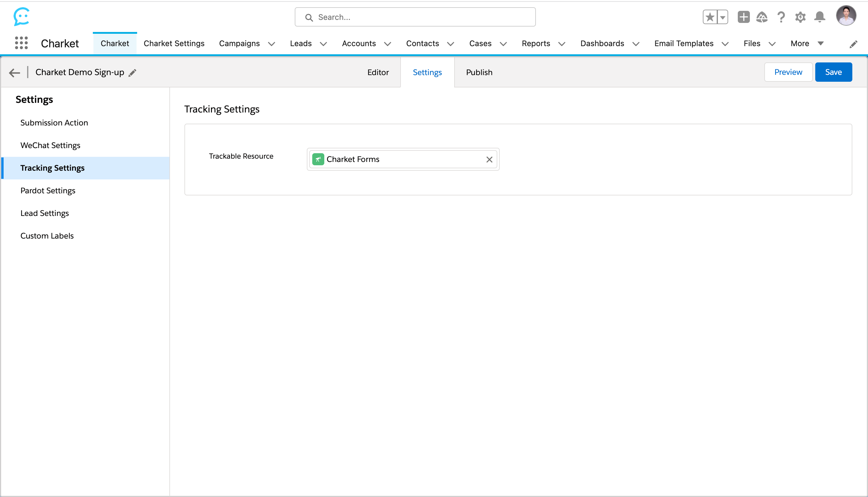Viewport: 868px width, 497px height.
Task: Expand the Leads nav dropdown
Action: point(323,44)
